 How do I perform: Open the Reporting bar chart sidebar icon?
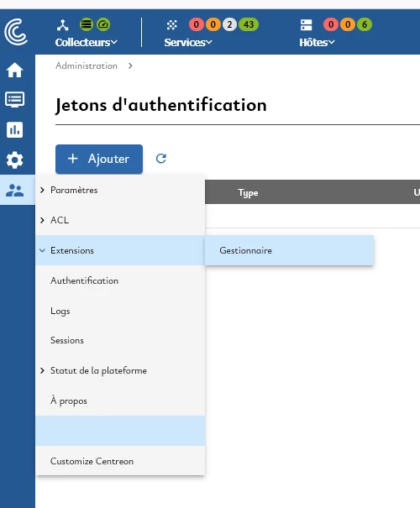pyautogui.click(x=14, y=129)
